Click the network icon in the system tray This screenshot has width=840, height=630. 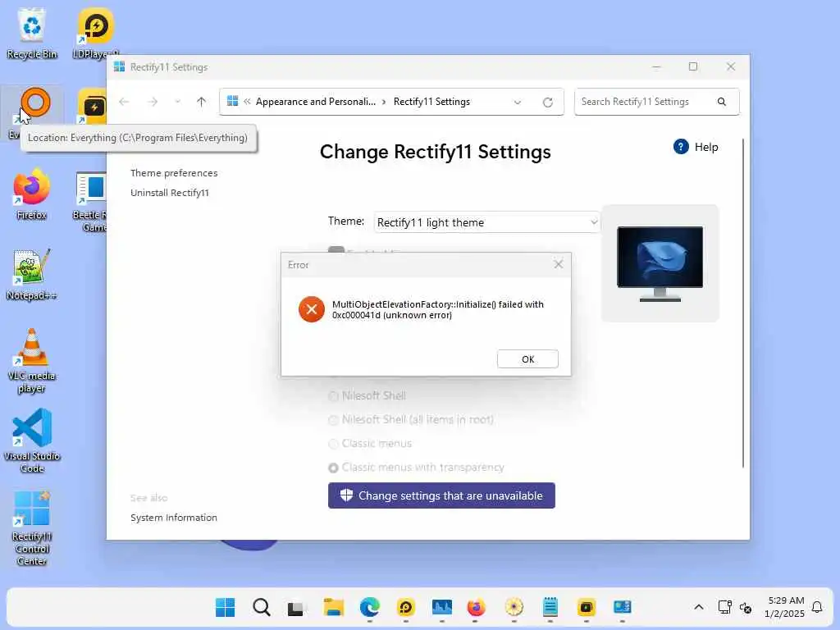725,607
